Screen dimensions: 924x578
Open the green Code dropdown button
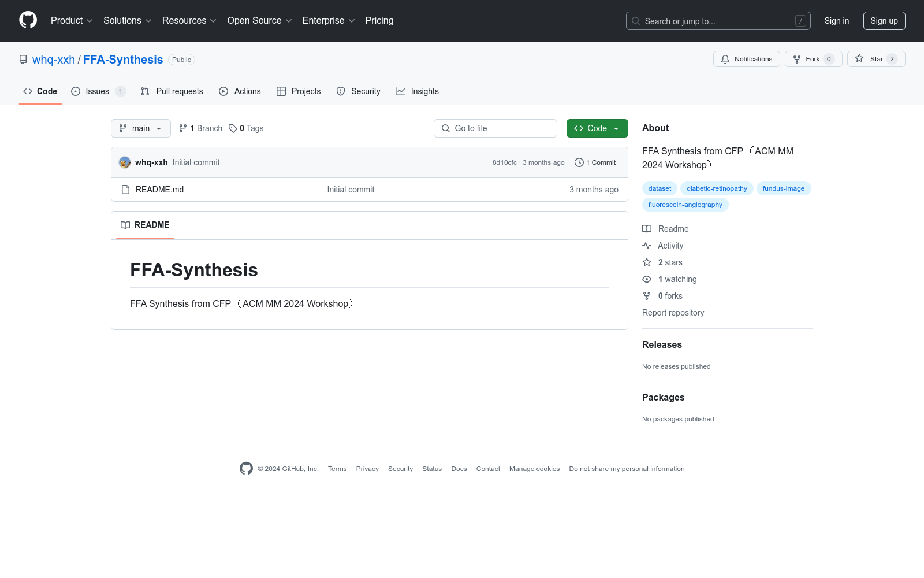click(597, 128)
